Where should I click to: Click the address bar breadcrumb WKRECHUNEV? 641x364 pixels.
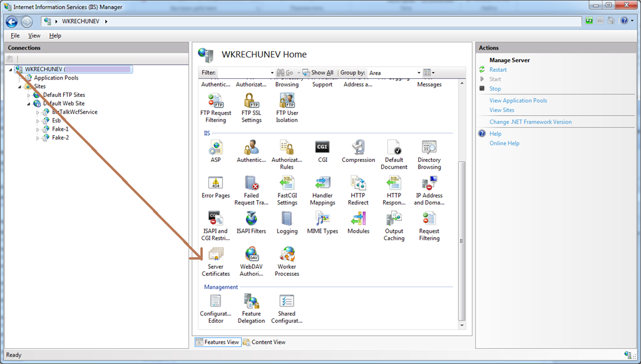click(x=81, y=21)
